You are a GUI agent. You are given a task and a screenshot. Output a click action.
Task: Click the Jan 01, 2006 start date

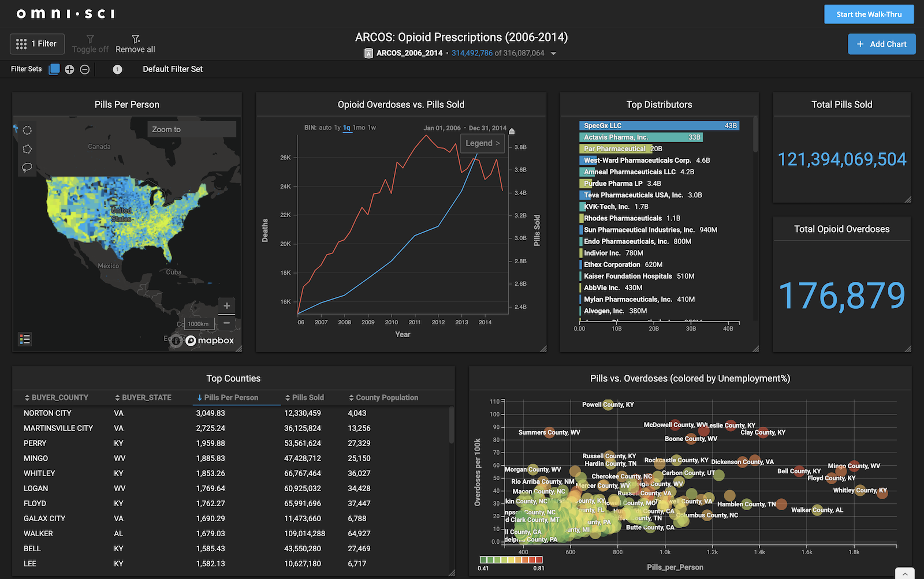pos(442,128)
